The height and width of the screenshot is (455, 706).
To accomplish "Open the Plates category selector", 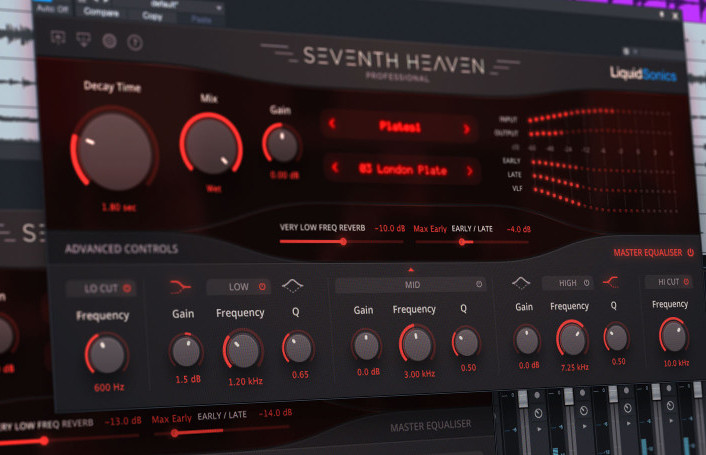I will [x=399, y=126].
